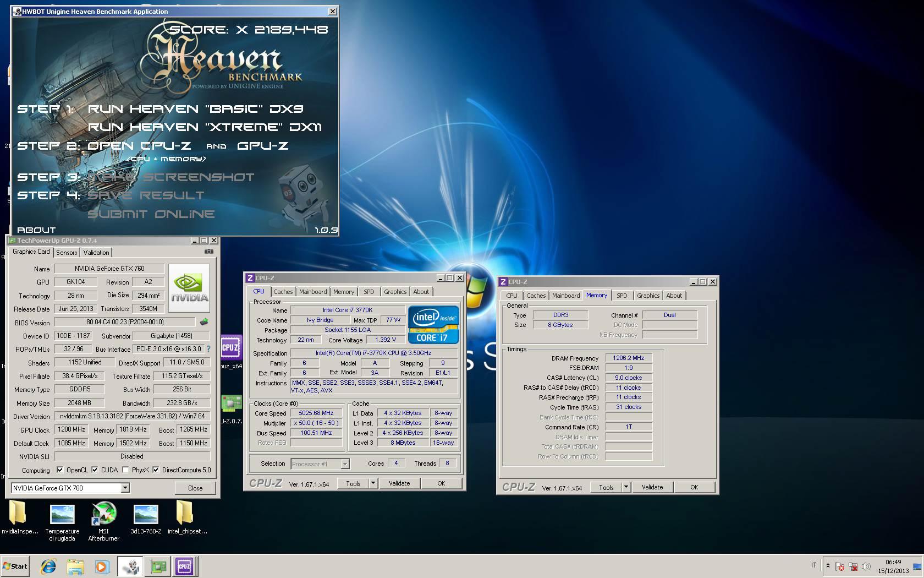Open intel_chipset folder on desktop
The height and width of the screenshot is (578, 924).
(x=187, y=519)
